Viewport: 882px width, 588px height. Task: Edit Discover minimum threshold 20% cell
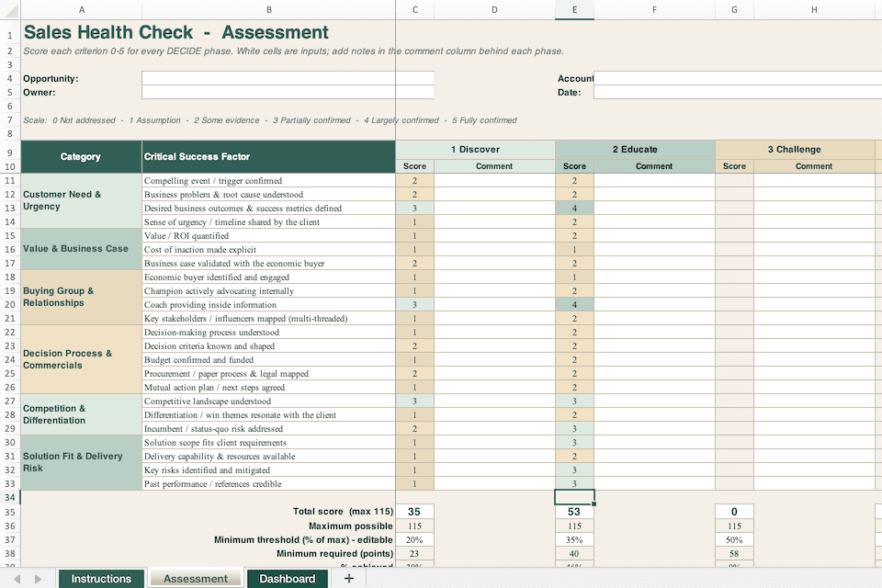(414, 539)
